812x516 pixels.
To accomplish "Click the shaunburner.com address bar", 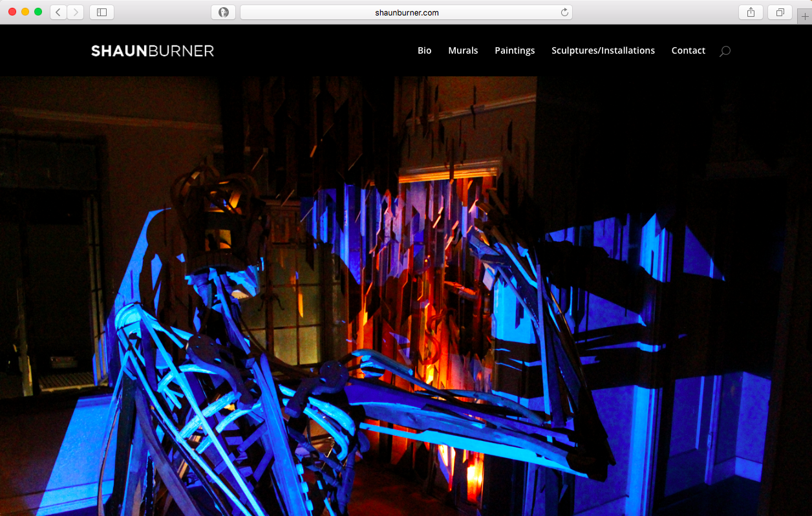I will click(x=406, y=12).
